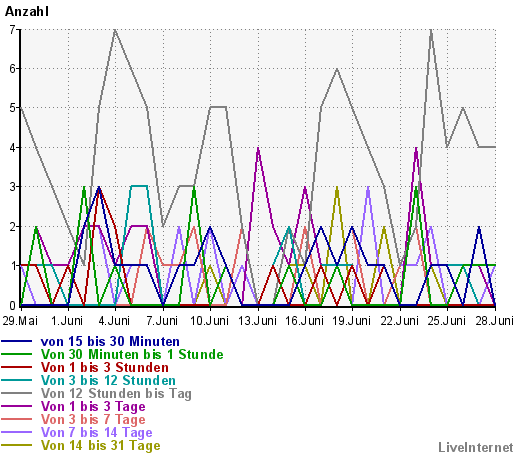
Task: Click y-axis value label '2'
Action: (x=12, y=227)
